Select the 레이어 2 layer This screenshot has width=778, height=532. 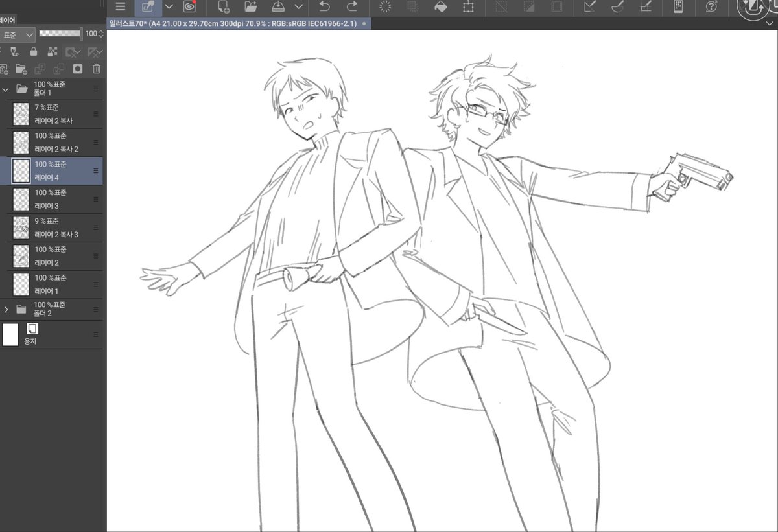(x=51, y=257)
